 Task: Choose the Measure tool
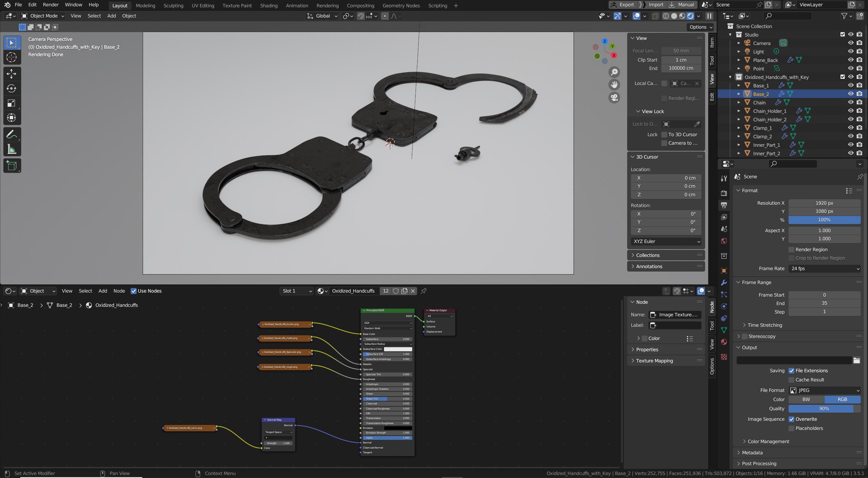coord(12,149)
